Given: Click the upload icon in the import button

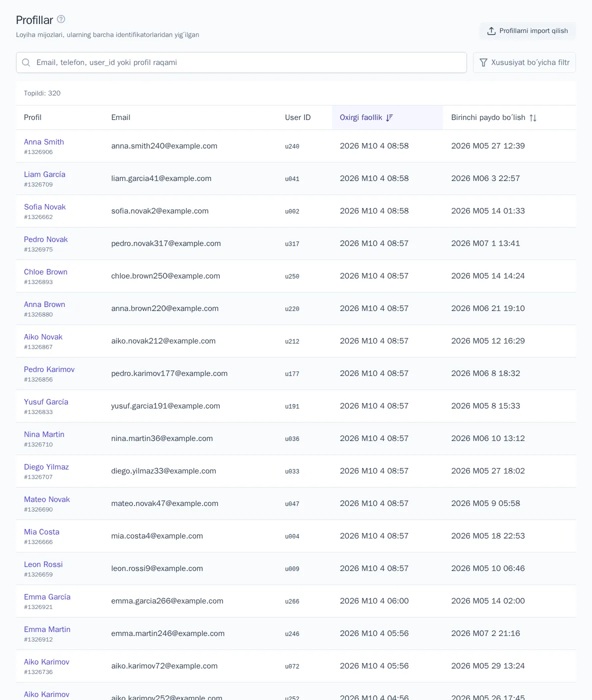Looking at the screenshot, I should pos(491,31).
